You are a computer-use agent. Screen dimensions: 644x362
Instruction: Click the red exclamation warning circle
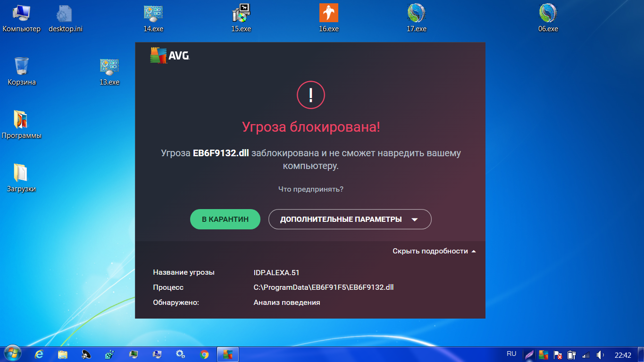pyautogui.click(x=311, y=95)
